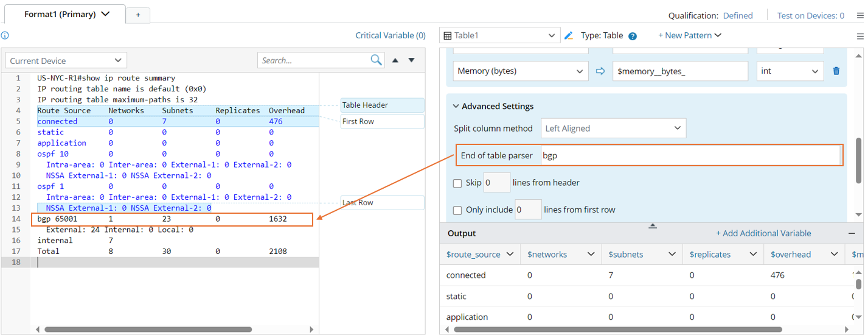Enable Skip lines from header checkbox
The image size is (868, 335).
point(457,183)
